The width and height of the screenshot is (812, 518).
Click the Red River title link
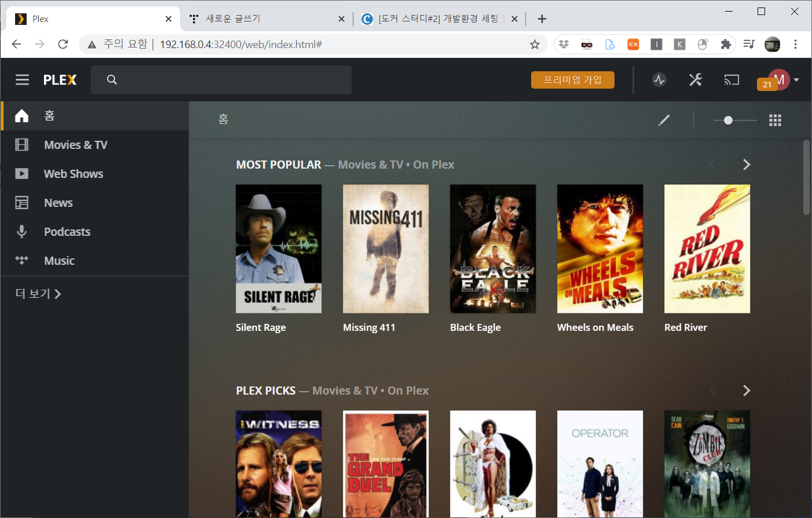[686, 327]
